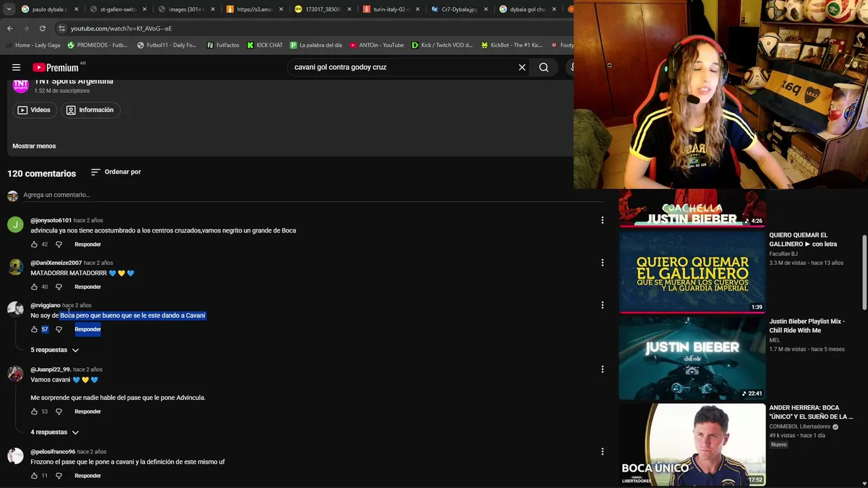Open avatar of @DaniXeneize2007
Screen dimensions: 868x488
coord(15,267)
